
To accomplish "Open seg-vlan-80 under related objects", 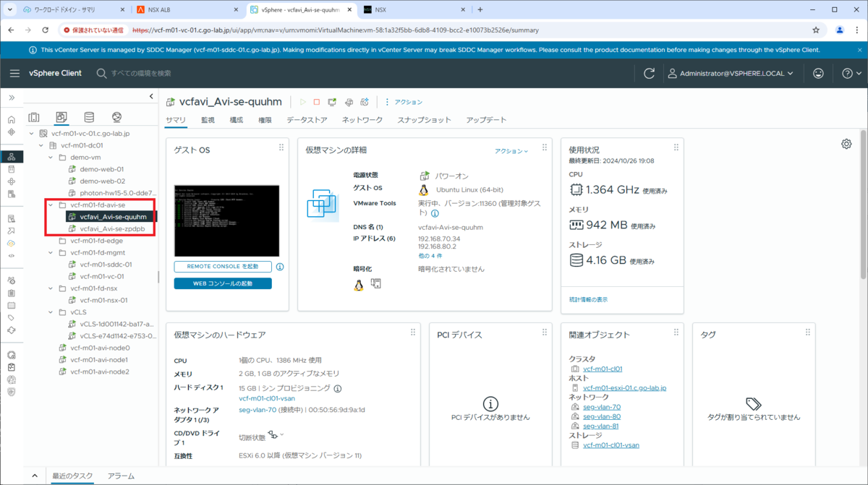I will click(x=602, y=416).
